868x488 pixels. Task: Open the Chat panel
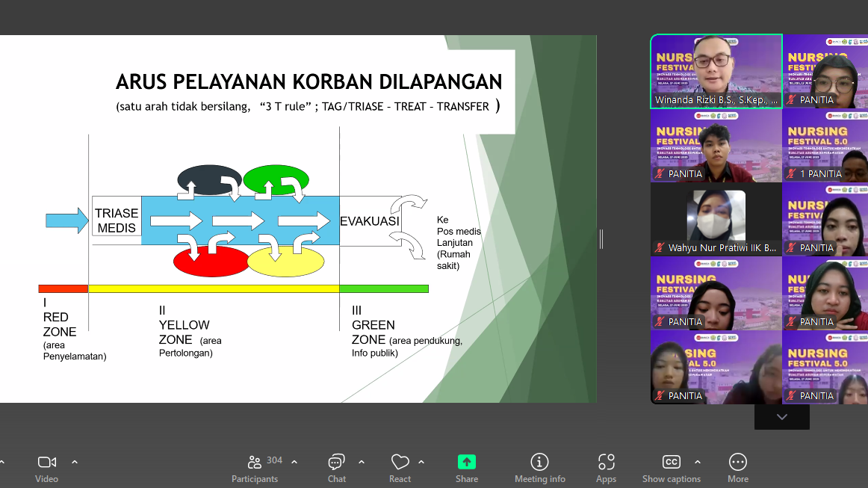click(336, 469)
